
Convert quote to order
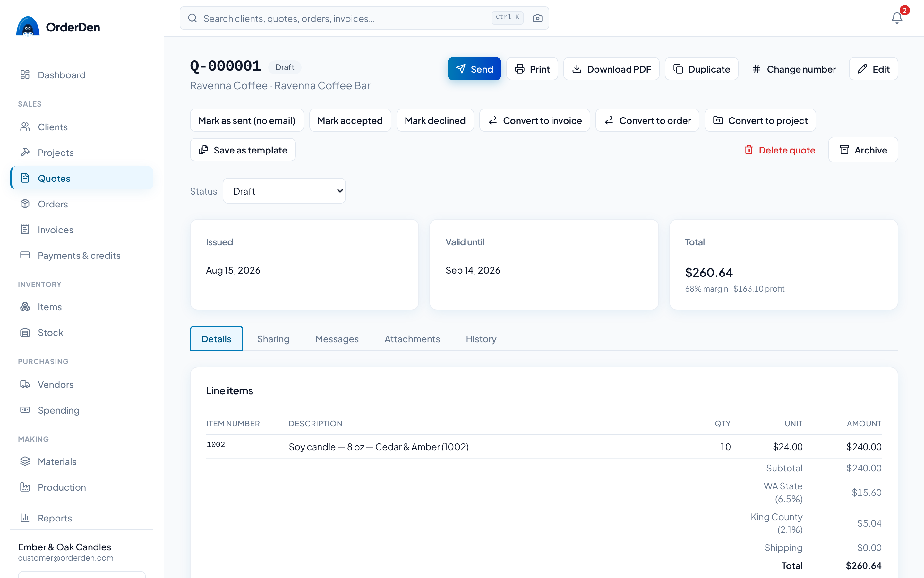coord(647,120)
